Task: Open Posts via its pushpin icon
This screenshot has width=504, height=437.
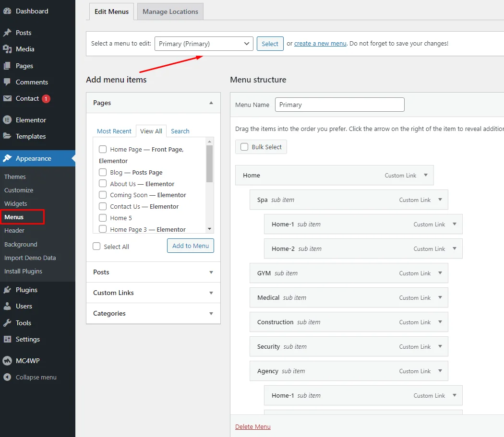Action: click(x=7, y=33)
